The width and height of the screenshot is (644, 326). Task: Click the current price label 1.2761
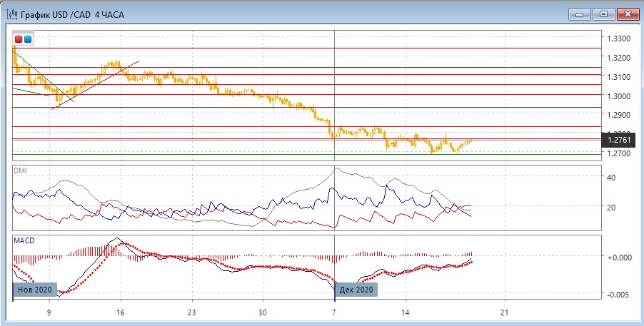pyautogui.click(x=618, y=139)
